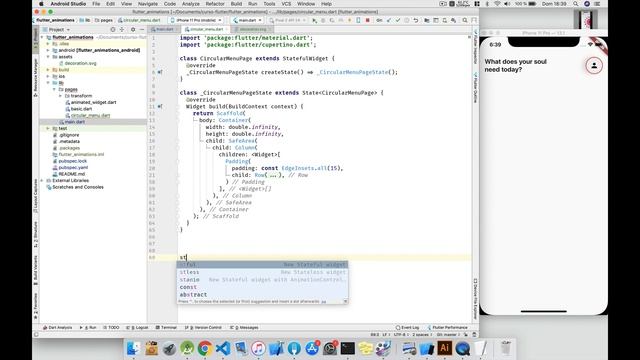This screenshot has width=640, height=360.
Task: Click the Run app button in toolbar
Action: 314,20
